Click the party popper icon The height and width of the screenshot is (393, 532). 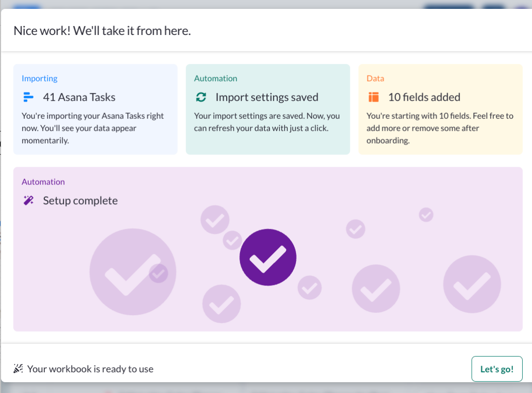(x=18, y=368)
